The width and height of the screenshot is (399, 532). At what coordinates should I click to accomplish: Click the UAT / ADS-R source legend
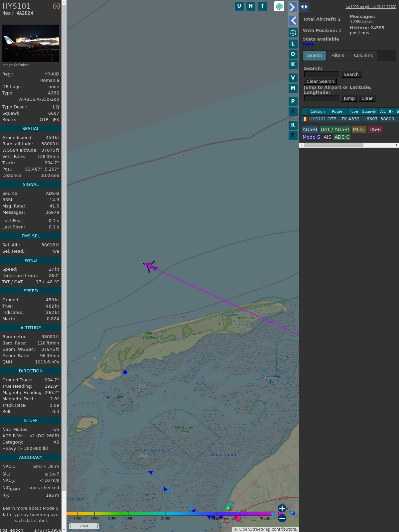pos(335,130)
